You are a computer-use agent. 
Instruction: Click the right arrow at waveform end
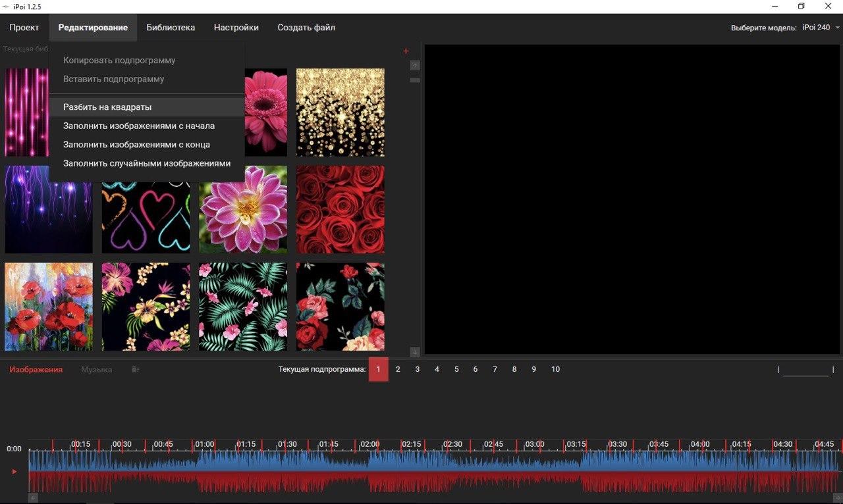[836, 498]
